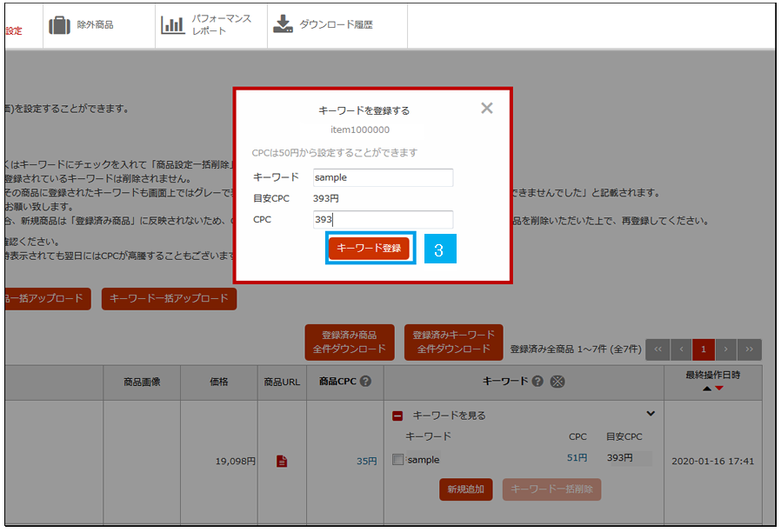Open the パフォーマンスレポート tab
The width and height of the screenshot is (781, 532).
[221, 25]
